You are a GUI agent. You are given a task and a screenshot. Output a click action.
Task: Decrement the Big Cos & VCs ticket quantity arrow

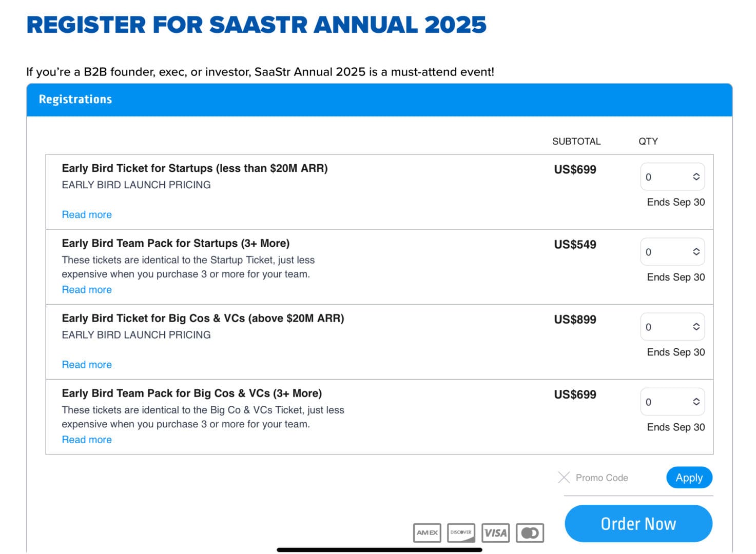click(696, 330)
